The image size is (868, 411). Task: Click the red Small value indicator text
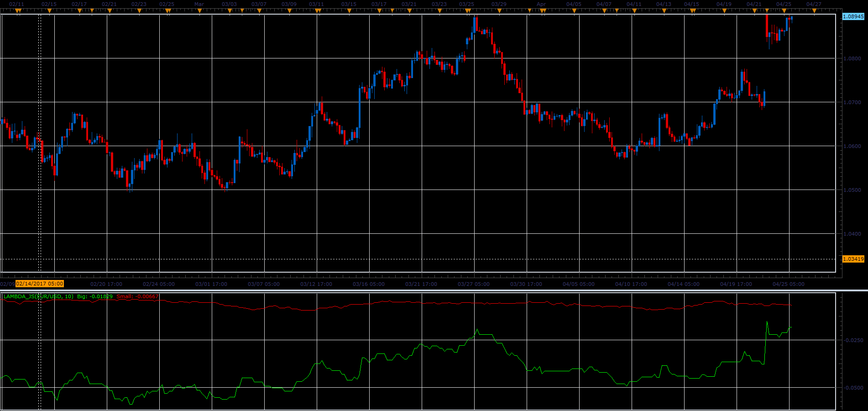click(137, 296)
